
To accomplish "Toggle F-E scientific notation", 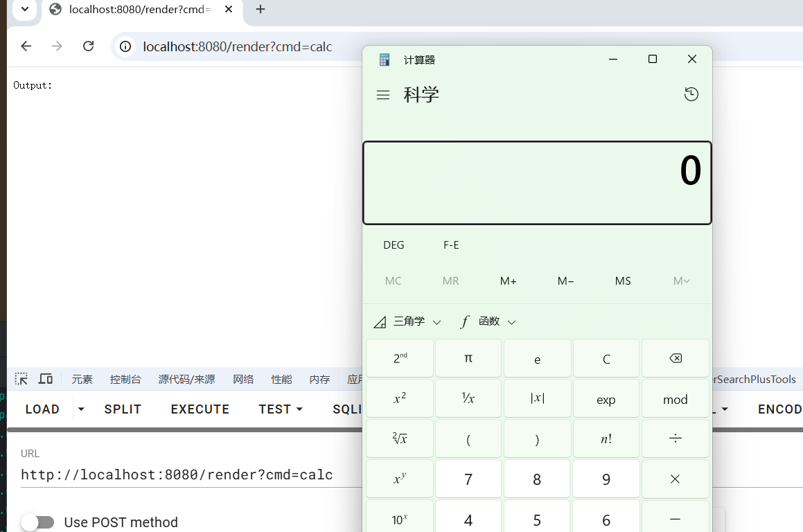I will (451, 245).
